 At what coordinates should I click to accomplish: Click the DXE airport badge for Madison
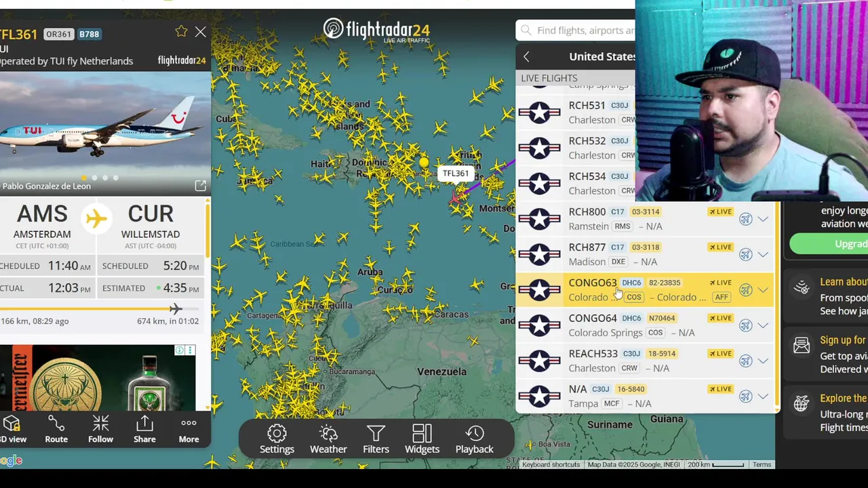(618, 262)
